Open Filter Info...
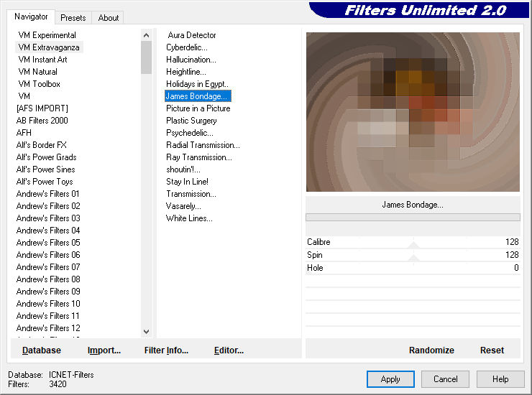 point(166,350)
